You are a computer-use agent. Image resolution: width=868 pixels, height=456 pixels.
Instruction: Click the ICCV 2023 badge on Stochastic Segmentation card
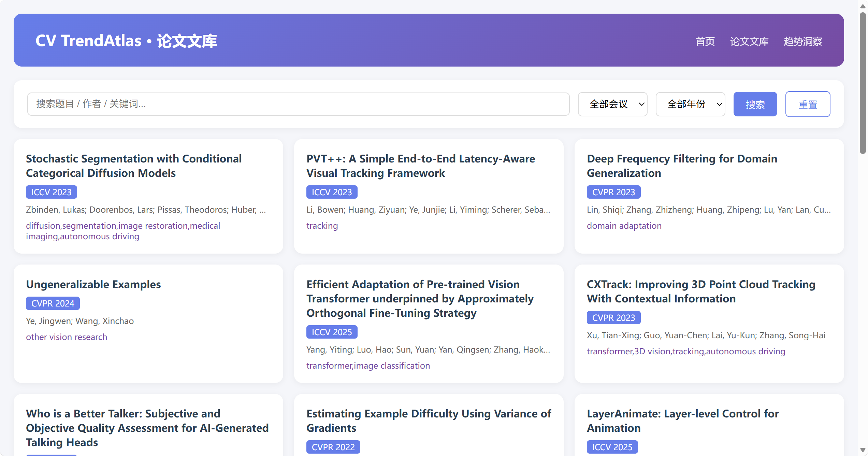coord(52,192)
